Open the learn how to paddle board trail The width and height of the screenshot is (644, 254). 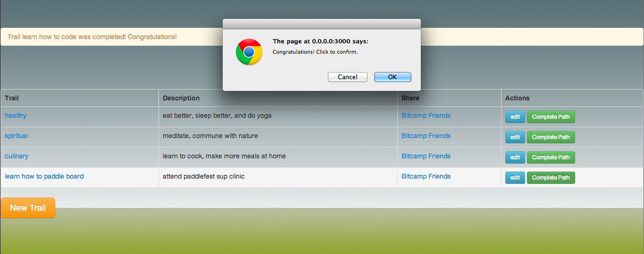point(44,176)
